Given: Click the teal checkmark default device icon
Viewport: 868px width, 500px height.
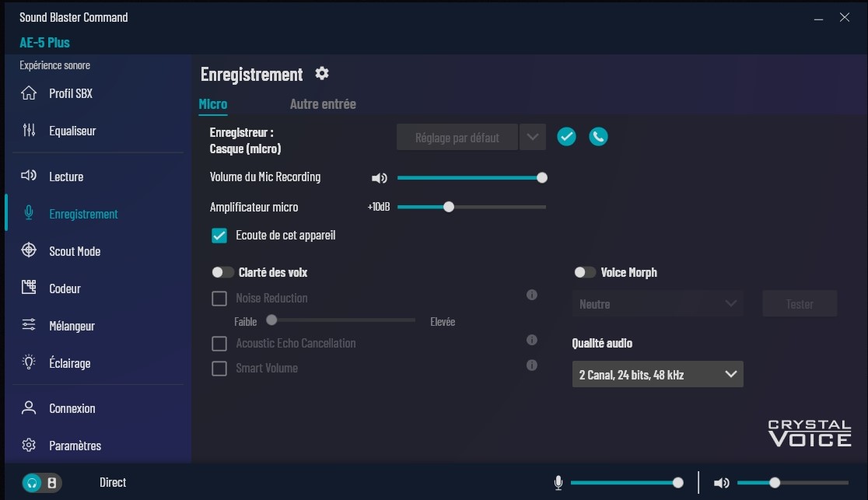Looking at the screenshot, I should 566,137.
